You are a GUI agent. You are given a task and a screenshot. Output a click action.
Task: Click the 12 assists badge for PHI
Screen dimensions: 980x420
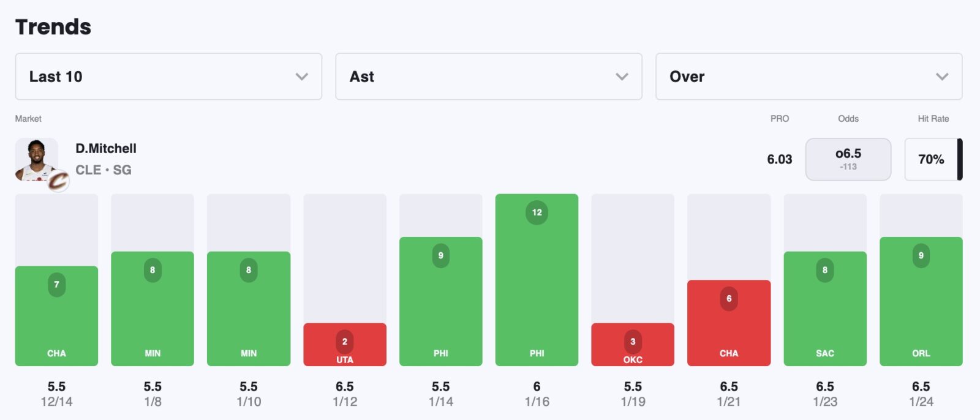pos(537,212)
